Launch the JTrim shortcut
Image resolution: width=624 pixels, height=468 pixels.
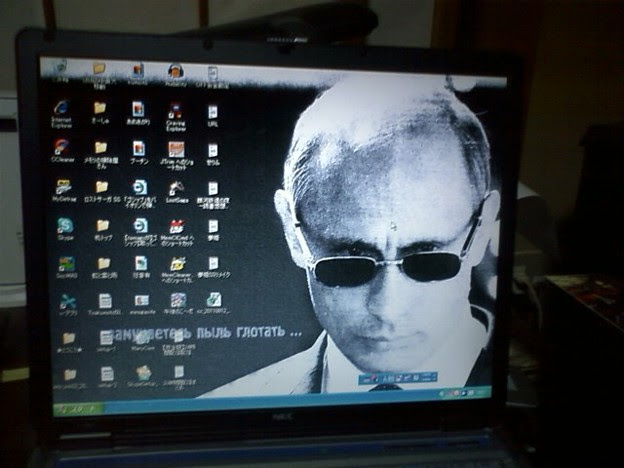coord(176,155)
